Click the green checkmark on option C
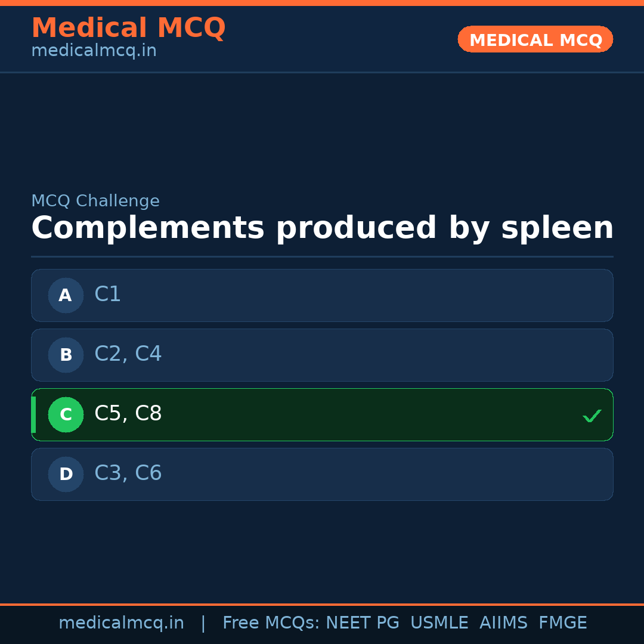 click(592, 416)
